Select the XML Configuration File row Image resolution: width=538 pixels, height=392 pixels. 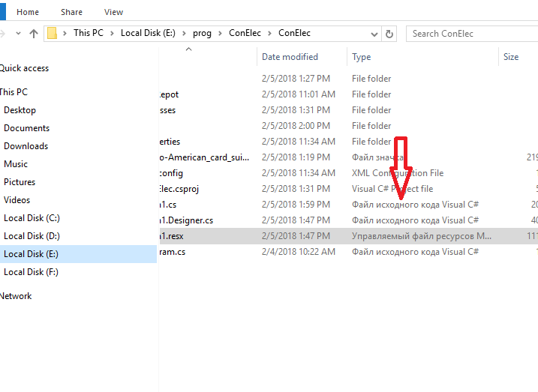click(x=348, y=173)
